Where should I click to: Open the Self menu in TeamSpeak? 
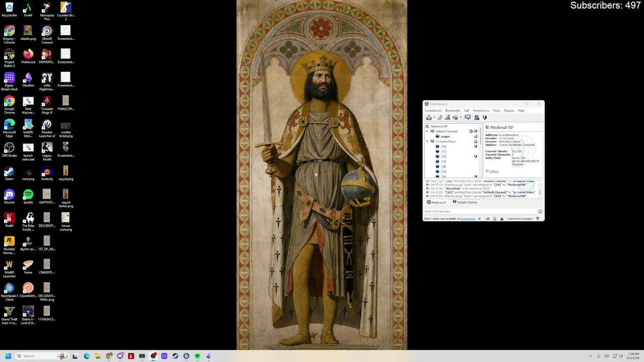tap(466, 111)
